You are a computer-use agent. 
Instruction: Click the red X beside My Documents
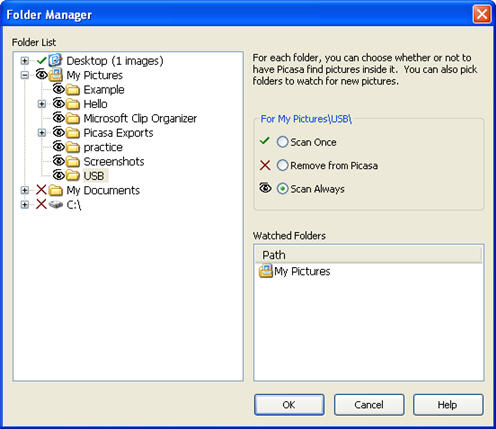click(41, 190)
